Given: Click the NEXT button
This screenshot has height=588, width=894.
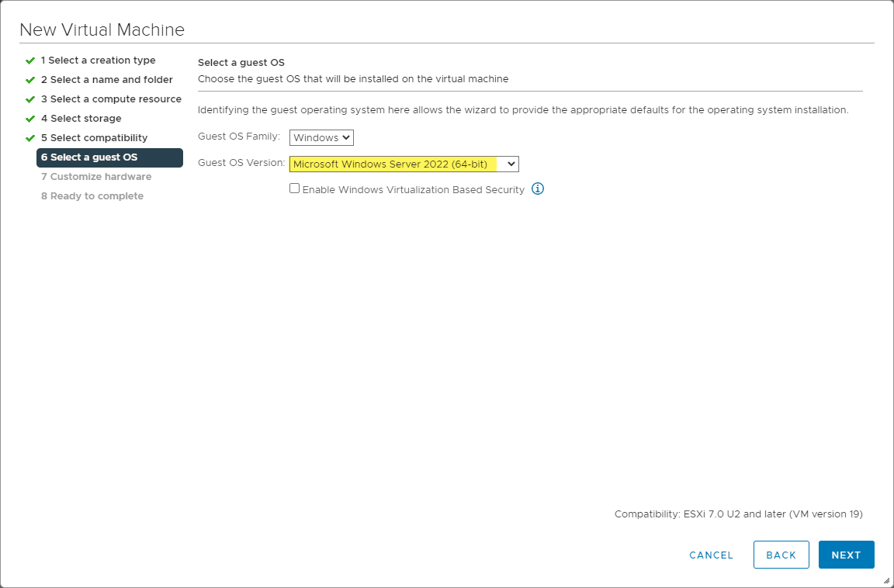Looking at the screenshot, I should pyautogui.click(x=846, y=555).
